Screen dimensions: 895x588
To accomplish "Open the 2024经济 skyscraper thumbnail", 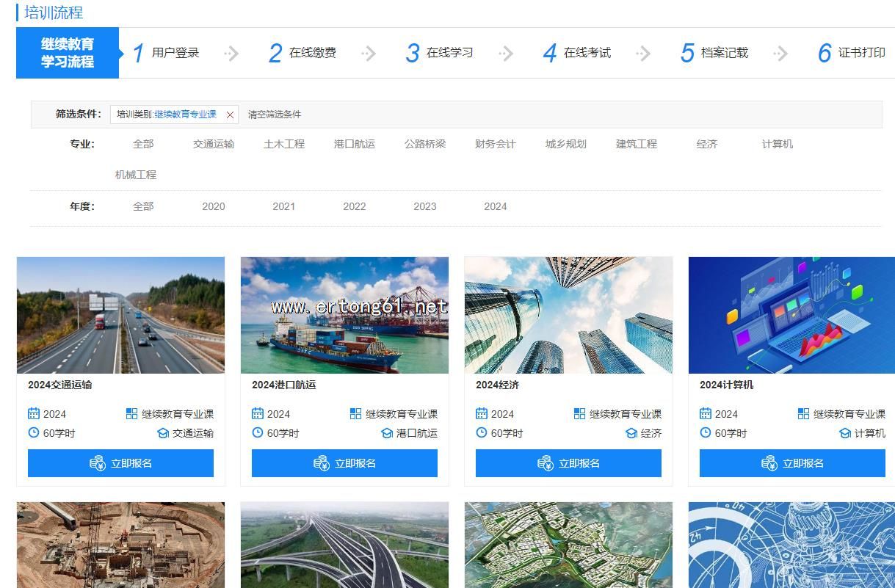I will point(568,315).
